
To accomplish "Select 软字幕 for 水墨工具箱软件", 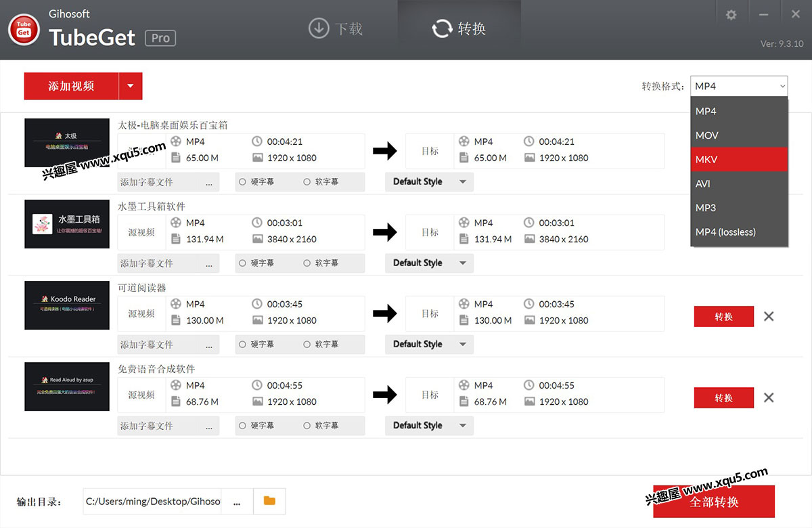I will click(321, 263).
